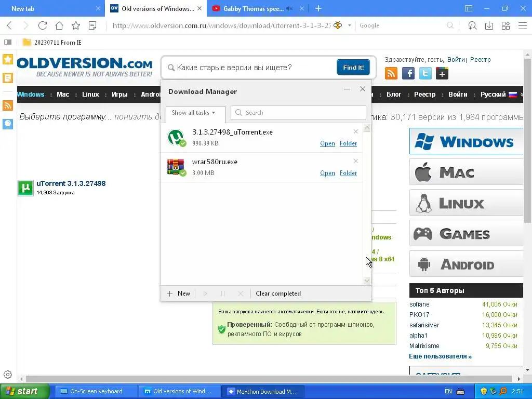532x399 pixels.
Task: Bookmark page with the star toolbar icon
Action: (x=76, y=25)
